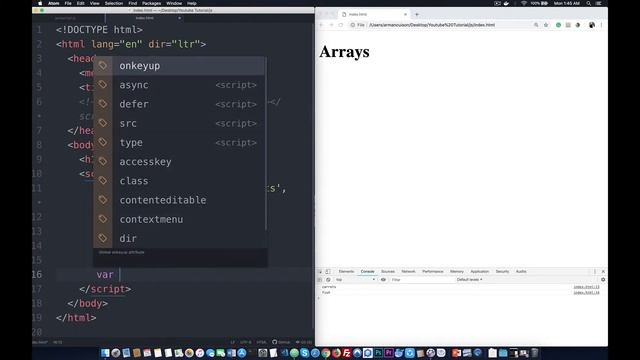Image resolution: width=640 pixels, height=360 pixels.
Task: Open the File menu
Action: coord(68,3)
